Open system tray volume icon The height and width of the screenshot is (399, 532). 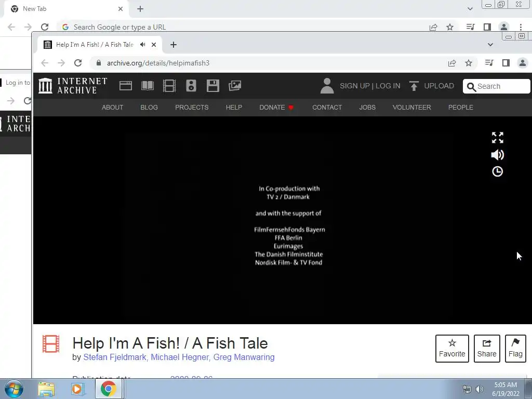(479, 389)
